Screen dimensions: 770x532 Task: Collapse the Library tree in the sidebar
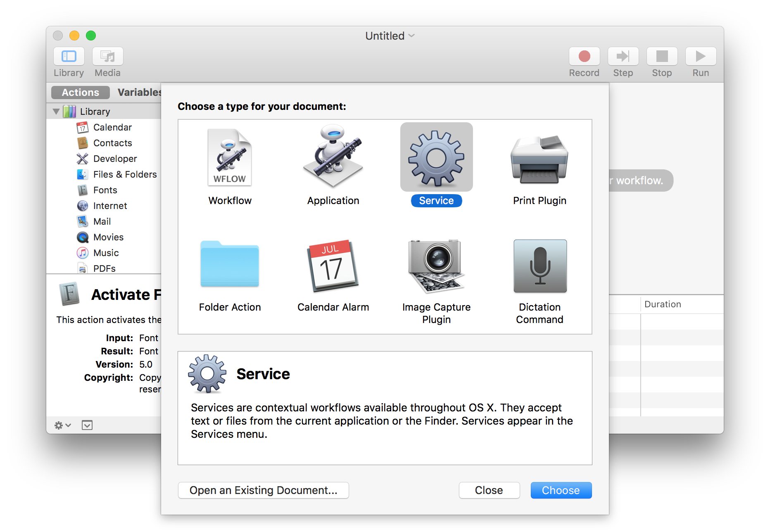click(x=56, y=111)
